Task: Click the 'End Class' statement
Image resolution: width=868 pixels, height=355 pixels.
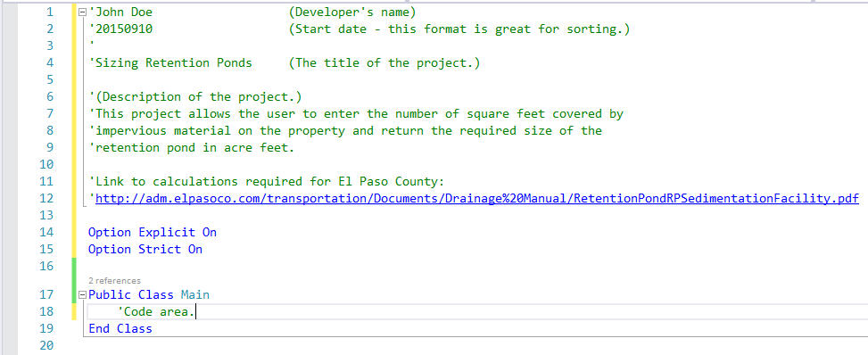Action: (120, 329)
